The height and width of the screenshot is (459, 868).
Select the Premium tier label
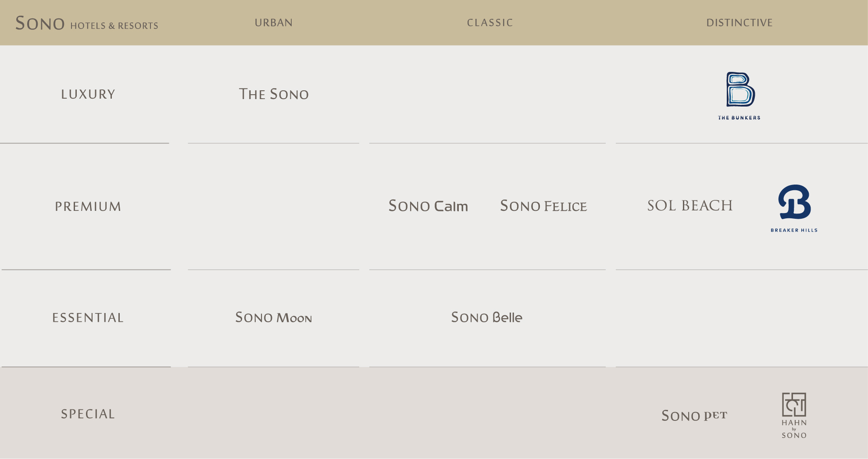[x=88, y=206]
